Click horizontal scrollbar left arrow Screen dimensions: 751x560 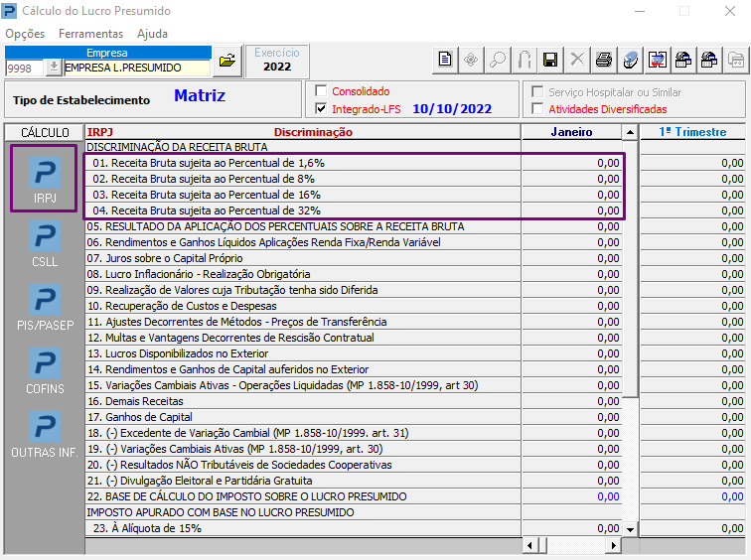pyautogui.click(x=529, y=545)
